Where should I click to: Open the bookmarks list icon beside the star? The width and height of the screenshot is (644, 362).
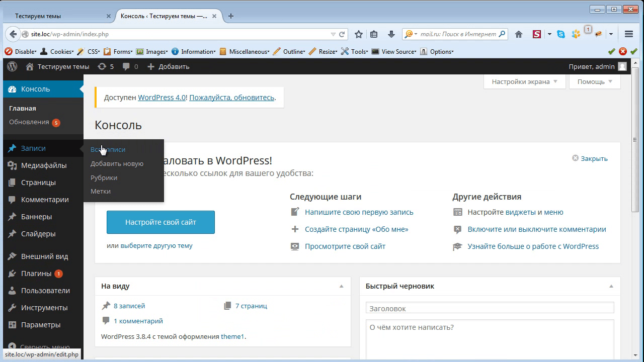374,34
